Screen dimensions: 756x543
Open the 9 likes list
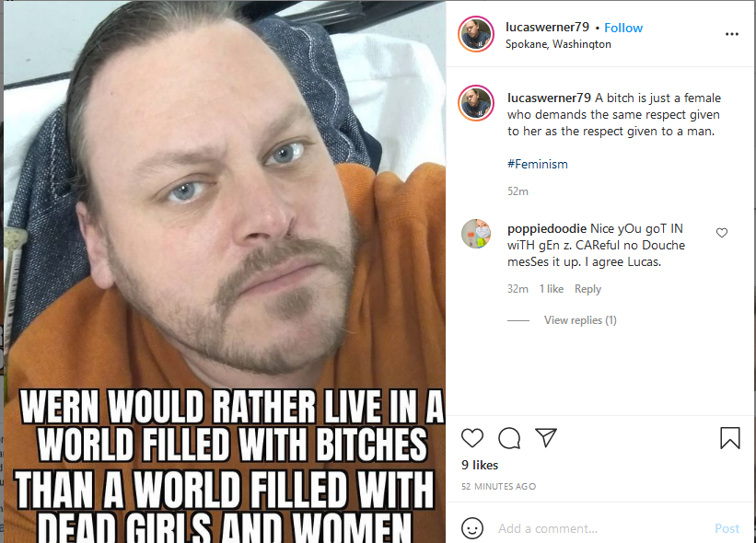coord(479,465)
